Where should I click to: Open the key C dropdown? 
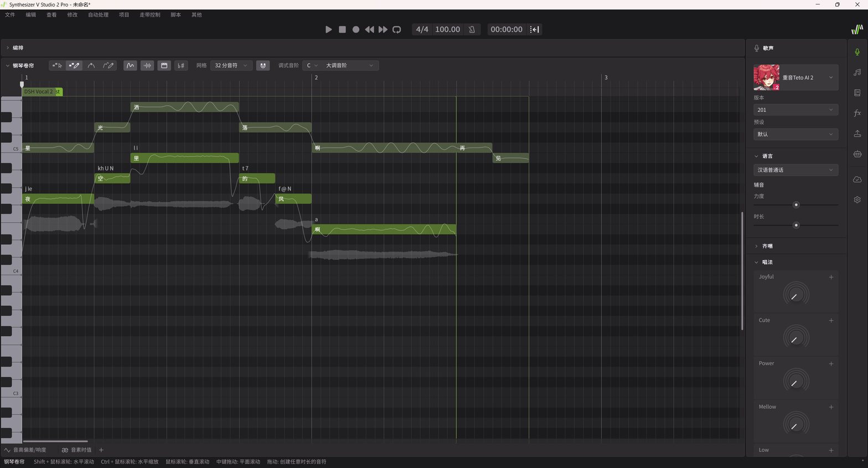(312, 65)
